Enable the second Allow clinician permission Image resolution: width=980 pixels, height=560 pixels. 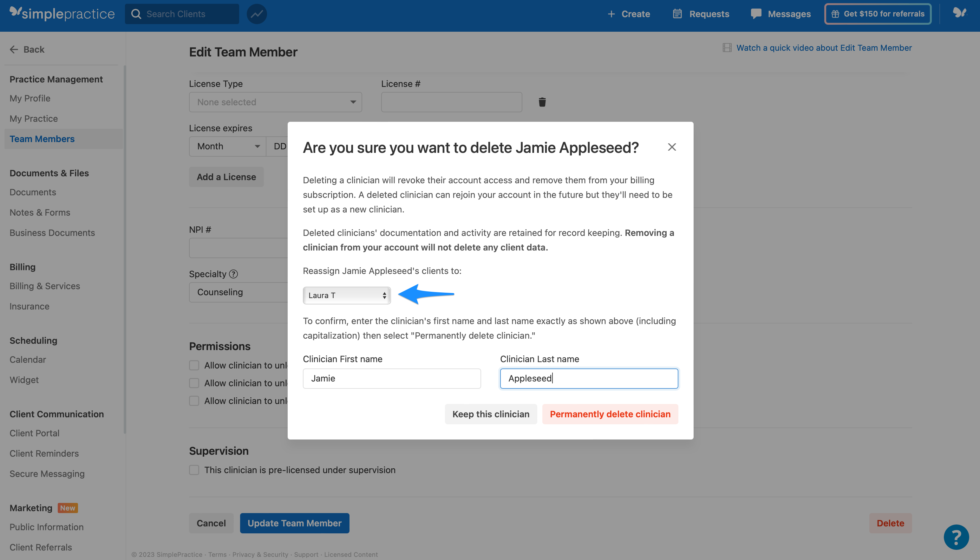point(194,383)
